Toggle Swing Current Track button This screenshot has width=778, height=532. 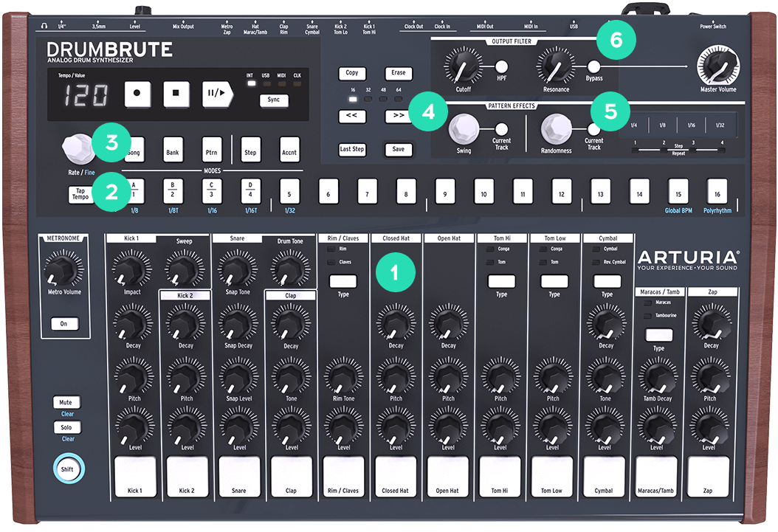502,129
